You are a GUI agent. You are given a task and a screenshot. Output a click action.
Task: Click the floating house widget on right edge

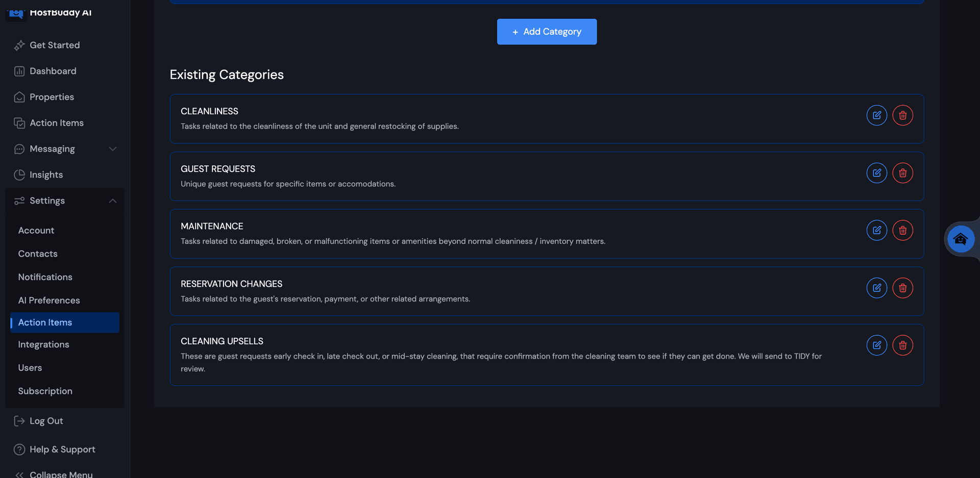[x=961, y=239]
